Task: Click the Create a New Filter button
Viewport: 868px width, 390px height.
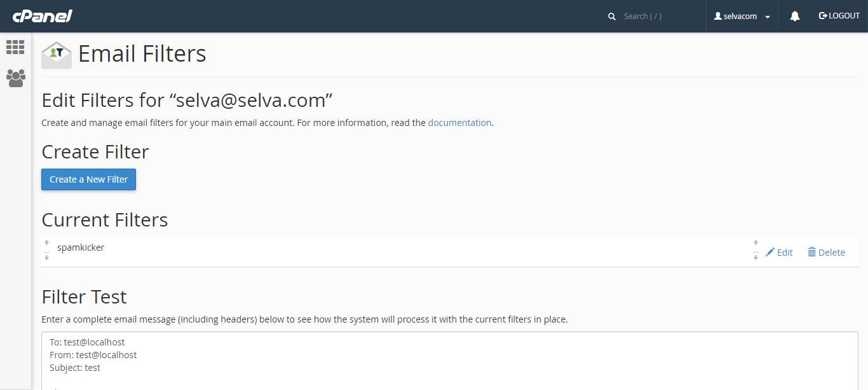Action: pyautogui.click(x=89, y=179)
